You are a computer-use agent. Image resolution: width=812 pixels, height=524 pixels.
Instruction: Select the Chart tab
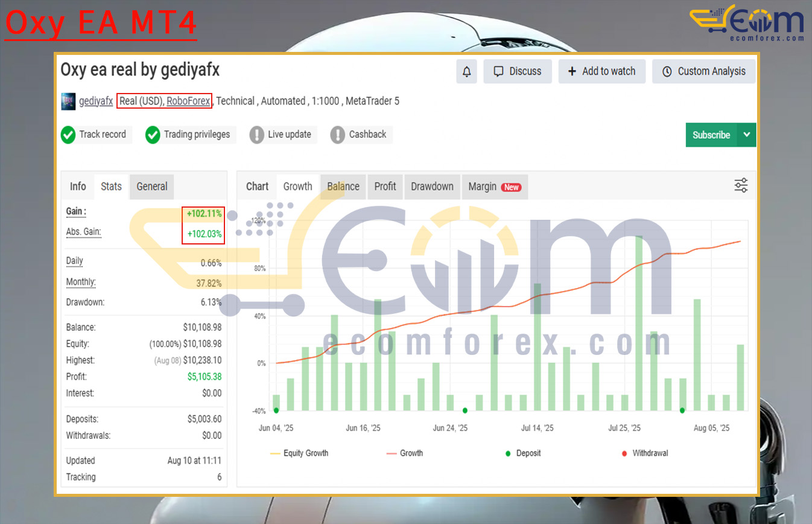point(257,187)
